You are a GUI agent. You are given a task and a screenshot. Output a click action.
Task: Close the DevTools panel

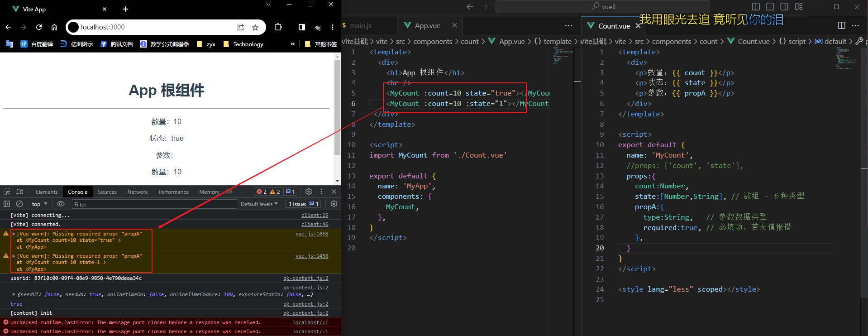[334, 192]
